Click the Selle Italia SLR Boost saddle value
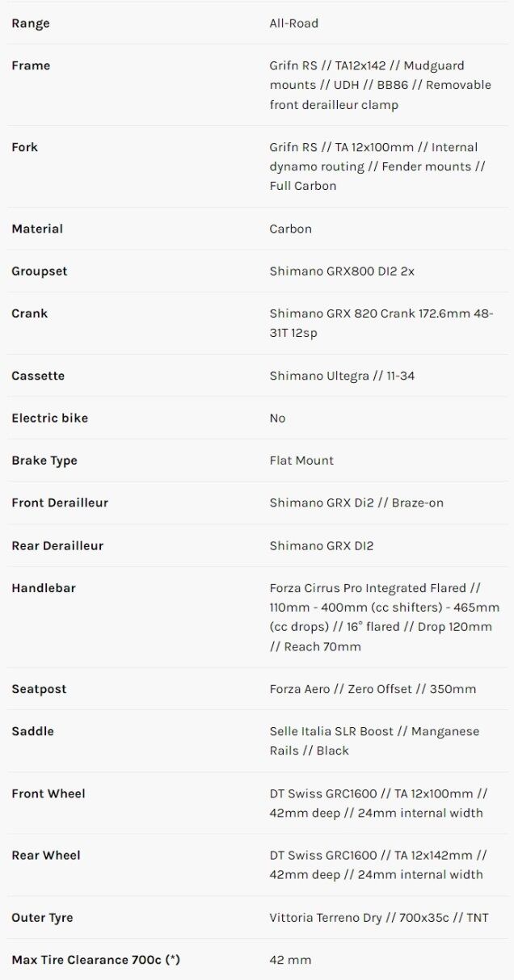The height and width of the screenshot is (980, 514). [x=374, y=741]
